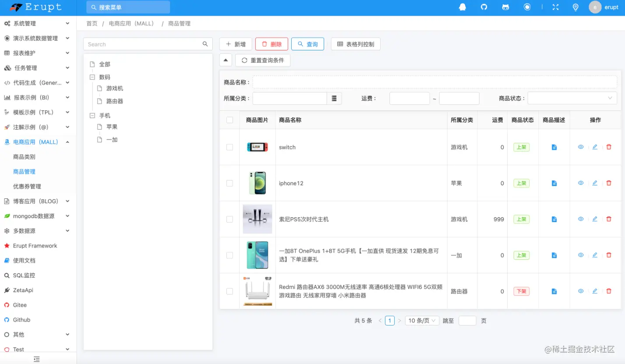Click the erupt user avatar
This screenshot has width=625, height=364.
595,7
